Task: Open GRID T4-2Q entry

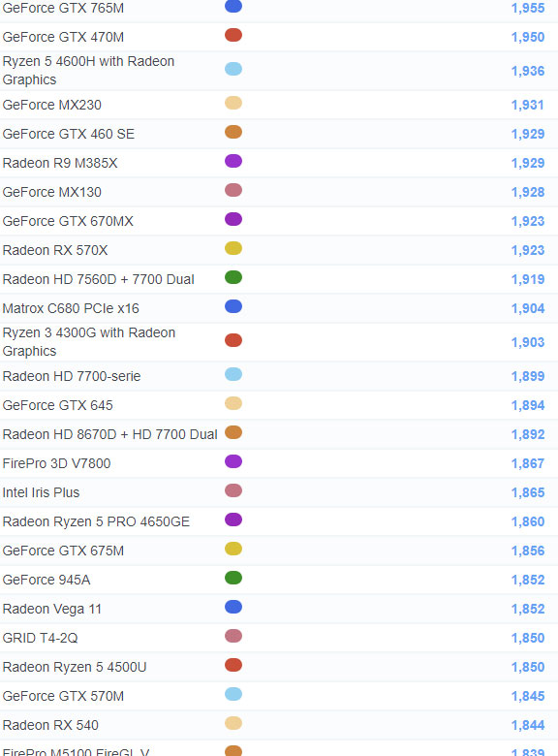Action: point(40,638)
